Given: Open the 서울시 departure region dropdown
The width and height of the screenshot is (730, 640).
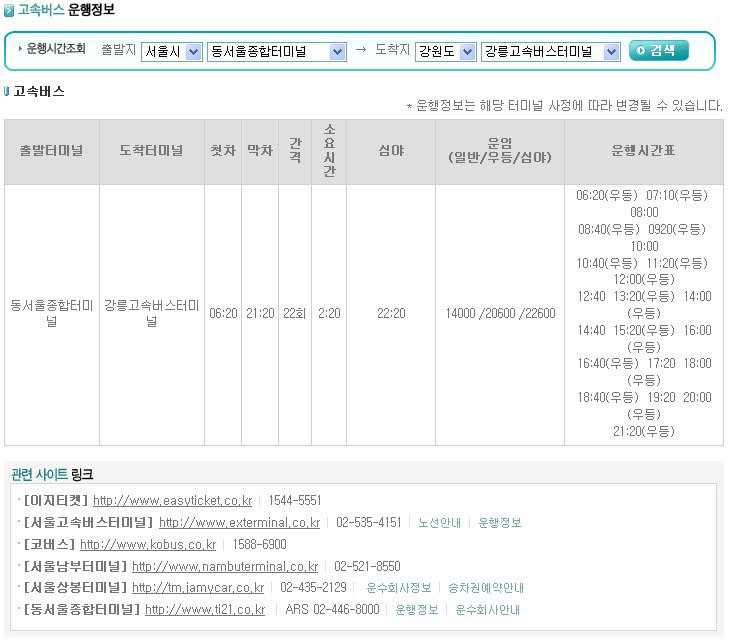Looking at the screenshot, I should (171, 52).
